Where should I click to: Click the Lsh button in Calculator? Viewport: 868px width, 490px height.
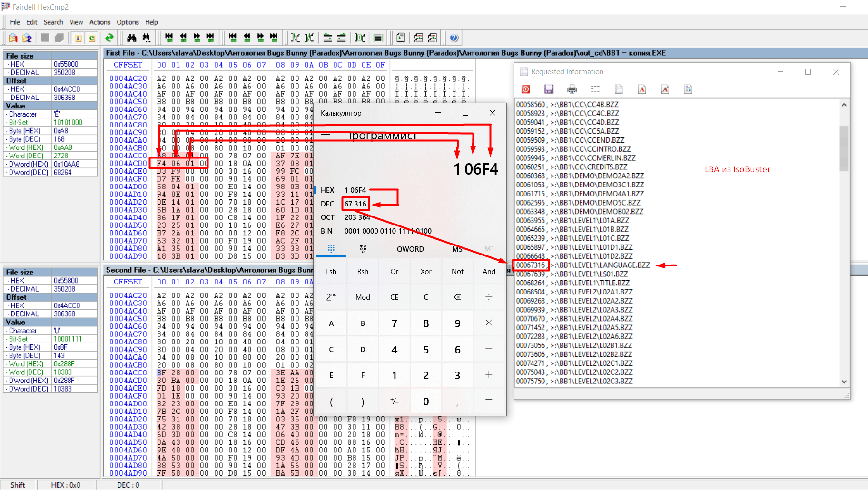pos(331,271)
